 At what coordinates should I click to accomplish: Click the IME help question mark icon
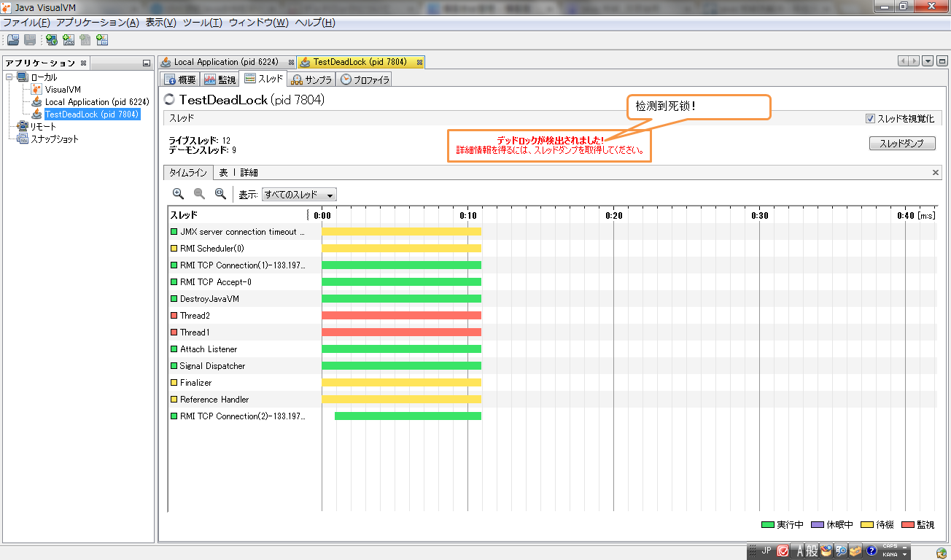point(871,551)
